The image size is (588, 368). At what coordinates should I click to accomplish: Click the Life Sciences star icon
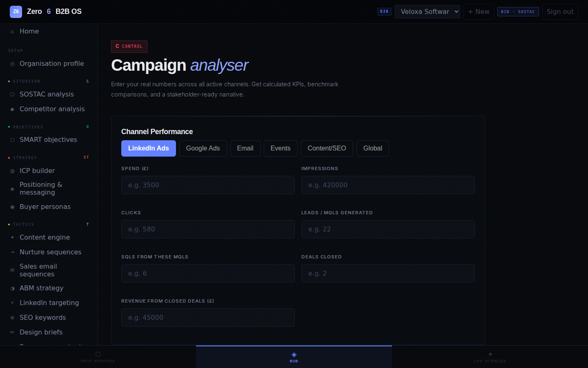(x=490, y=355)
